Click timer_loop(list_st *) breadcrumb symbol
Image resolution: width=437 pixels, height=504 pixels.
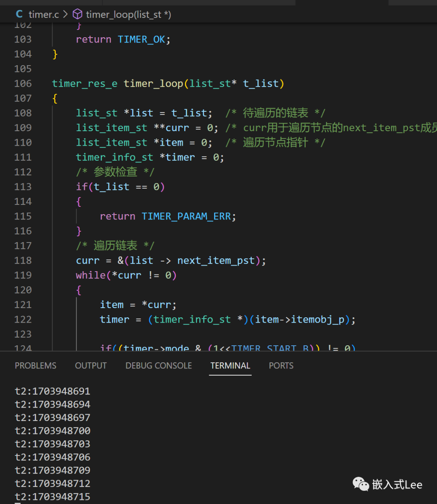pyautogui.click(x=128, y=15)
